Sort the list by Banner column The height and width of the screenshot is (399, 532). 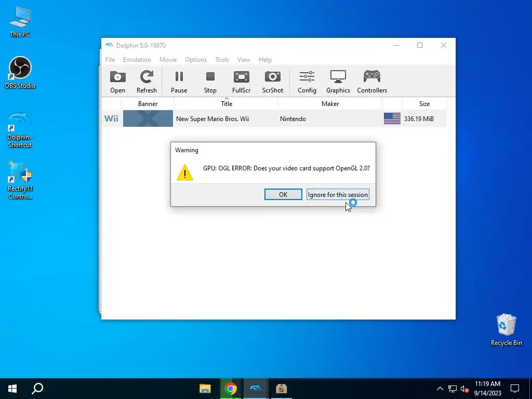pyautogui.click(x=148, y=104)
